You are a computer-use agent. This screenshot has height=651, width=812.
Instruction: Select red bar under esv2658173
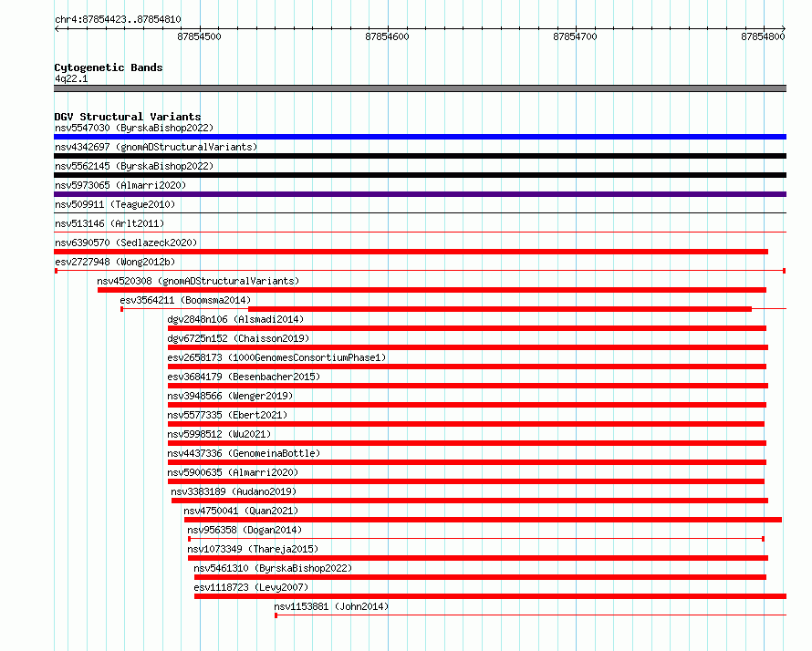coord(466,367)
